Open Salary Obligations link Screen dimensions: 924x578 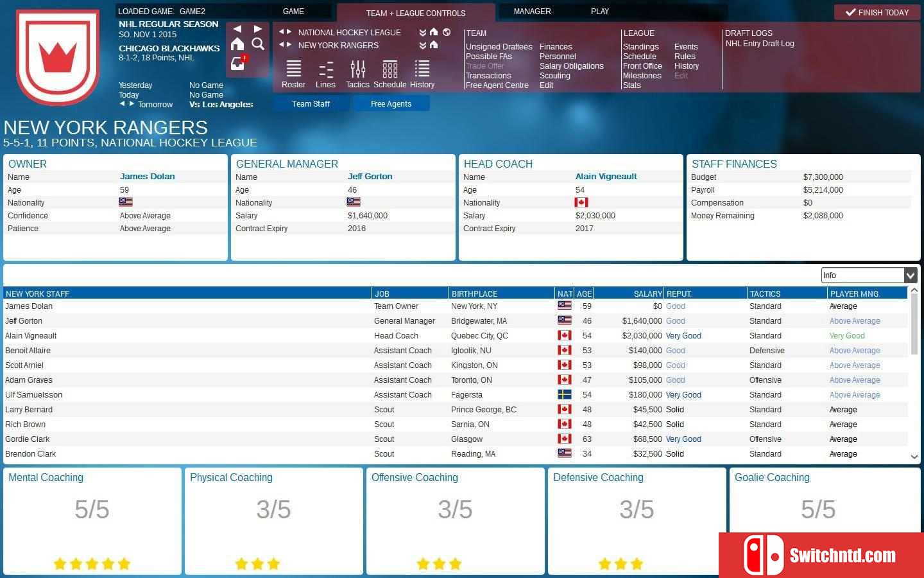point(571,66)
